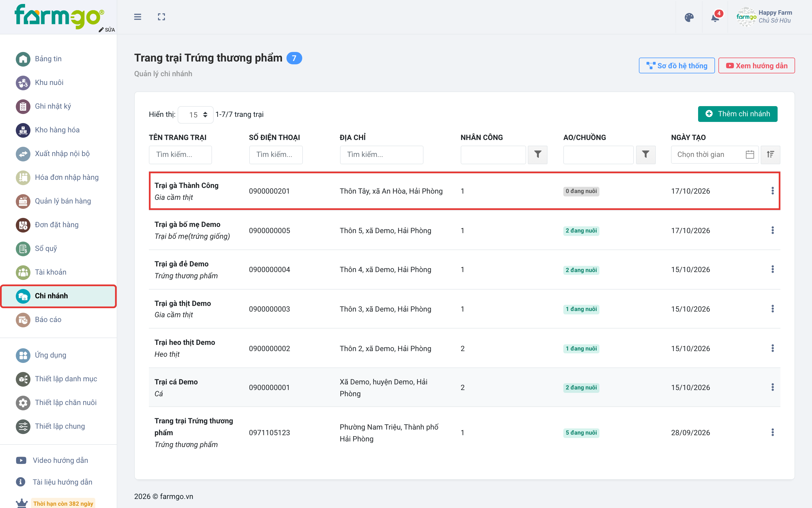
Task: Open Tài liệu hướng dẫn link
Action: pos(54,482)
